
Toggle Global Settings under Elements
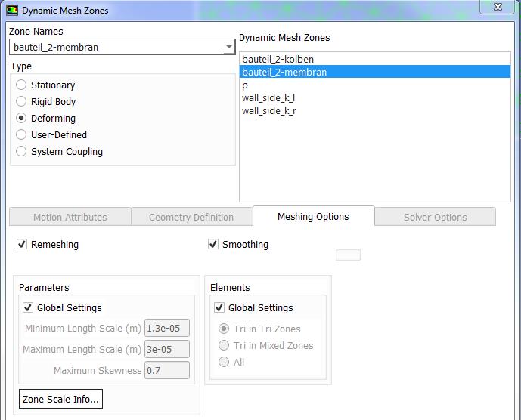click(x=219, y=307)
